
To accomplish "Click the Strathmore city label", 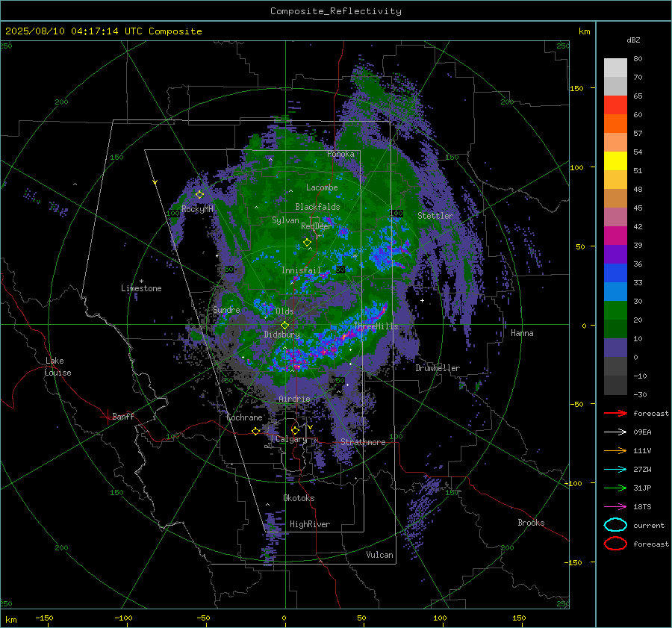I will coord(363,442).
